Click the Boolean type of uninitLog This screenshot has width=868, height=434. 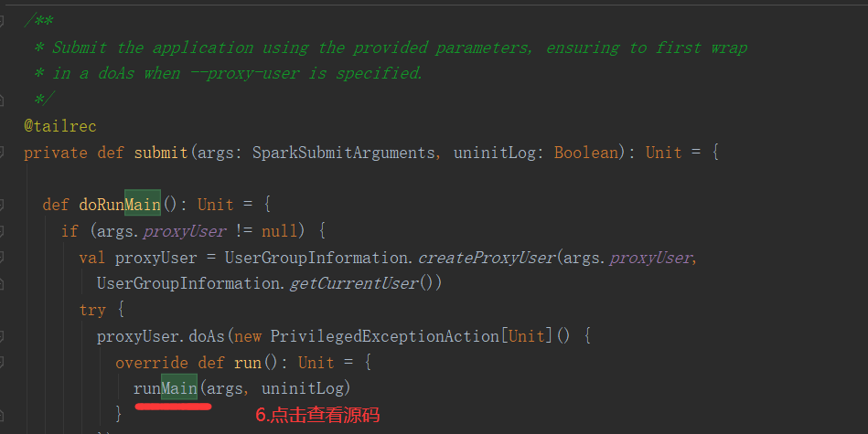pos(585,153)
